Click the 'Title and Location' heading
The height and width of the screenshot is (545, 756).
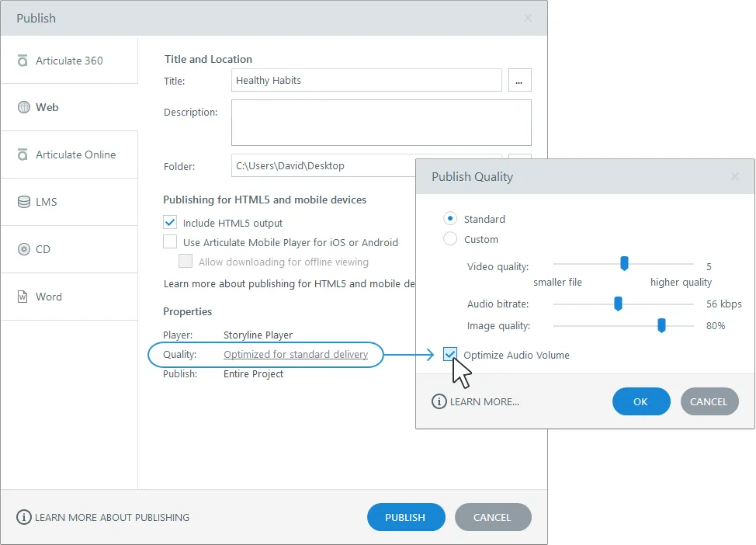[x=208, y=59]
